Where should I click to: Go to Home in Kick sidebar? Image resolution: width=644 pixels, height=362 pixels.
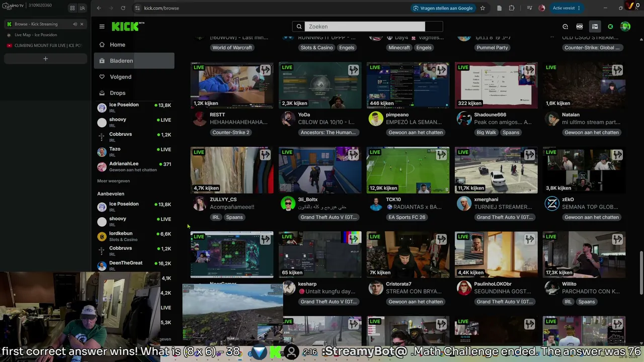coord(134,45)
